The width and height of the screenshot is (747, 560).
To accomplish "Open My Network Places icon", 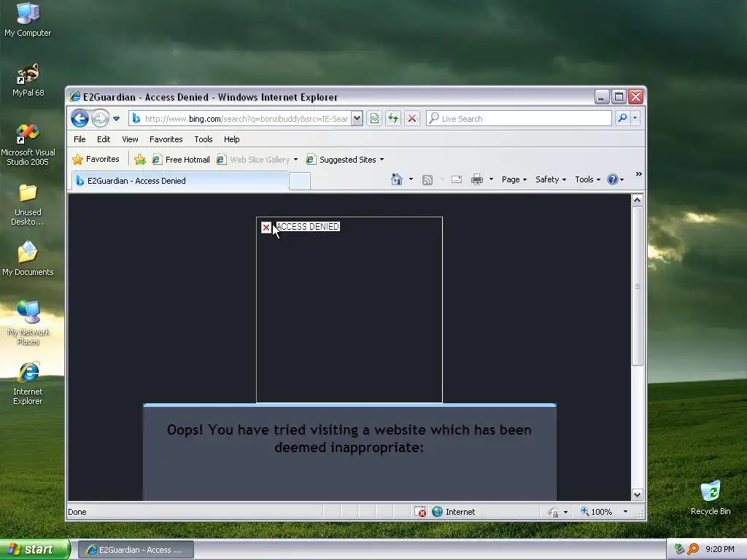I will [28, 322].
